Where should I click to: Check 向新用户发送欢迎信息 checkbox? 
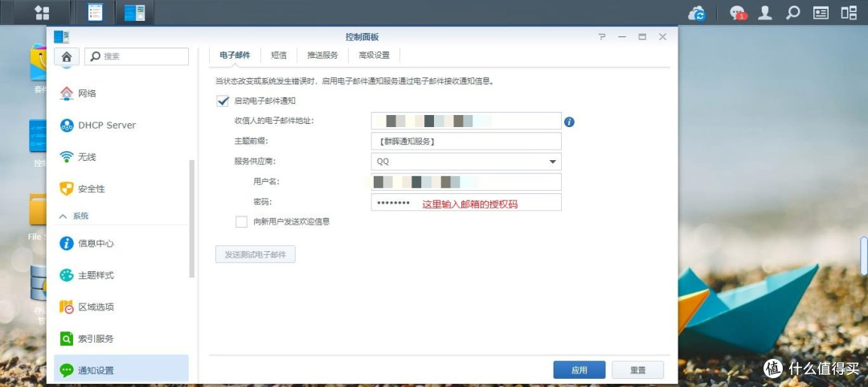241,222
